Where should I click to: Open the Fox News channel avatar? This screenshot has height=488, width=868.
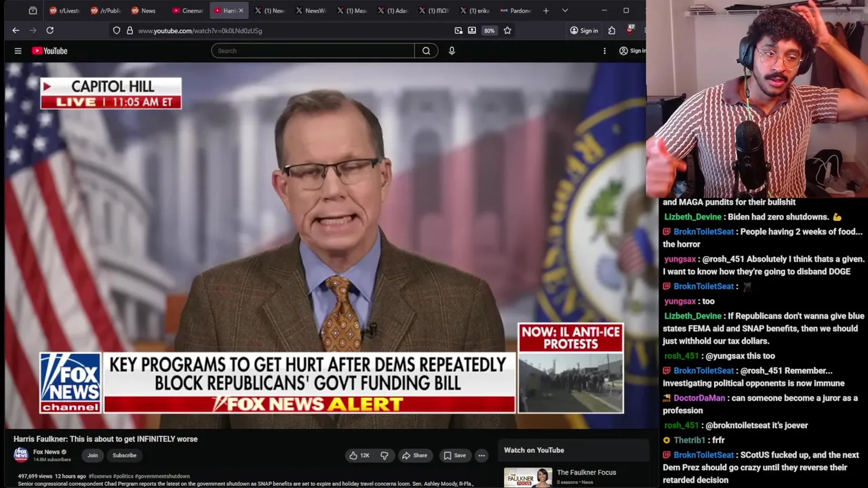(21, 455)
